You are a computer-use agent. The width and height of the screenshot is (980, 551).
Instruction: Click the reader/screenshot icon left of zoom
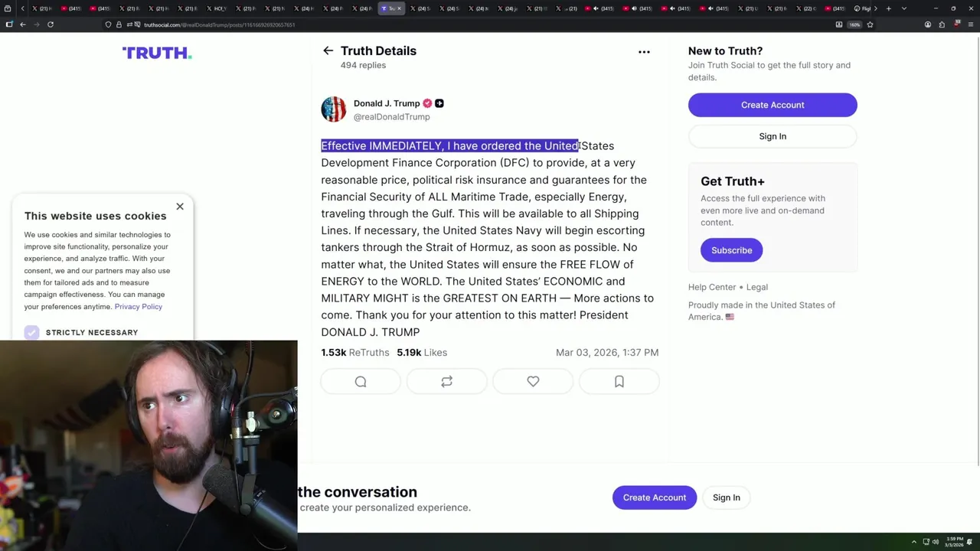[839, 24]
